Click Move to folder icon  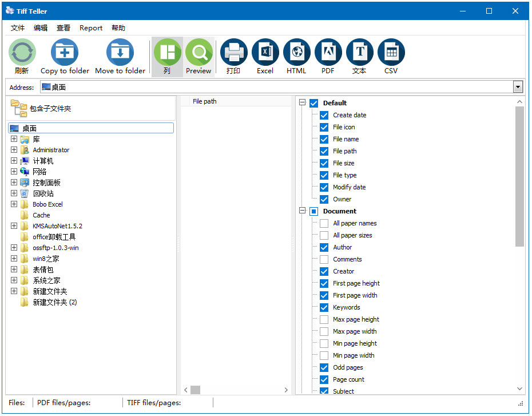pyautogui.click(x=120, y=52)
